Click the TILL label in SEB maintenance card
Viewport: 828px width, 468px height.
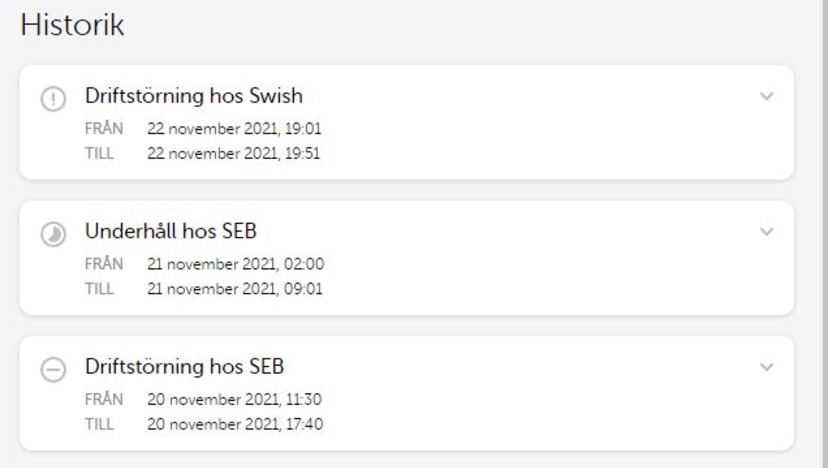click(x=99, y=288)
